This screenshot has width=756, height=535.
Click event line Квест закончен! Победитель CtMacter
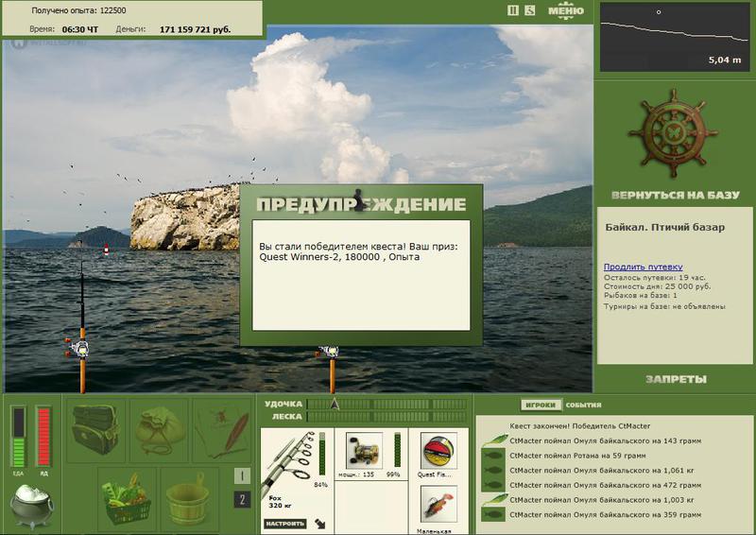pos(580,426)
